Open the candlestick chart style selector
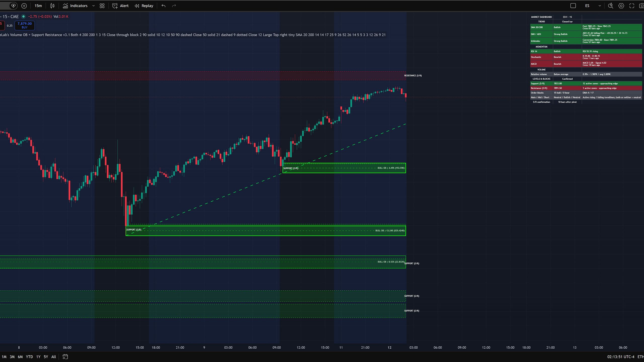Image resolution: width=644 pixels, height=362 pixels. (52, 6)
